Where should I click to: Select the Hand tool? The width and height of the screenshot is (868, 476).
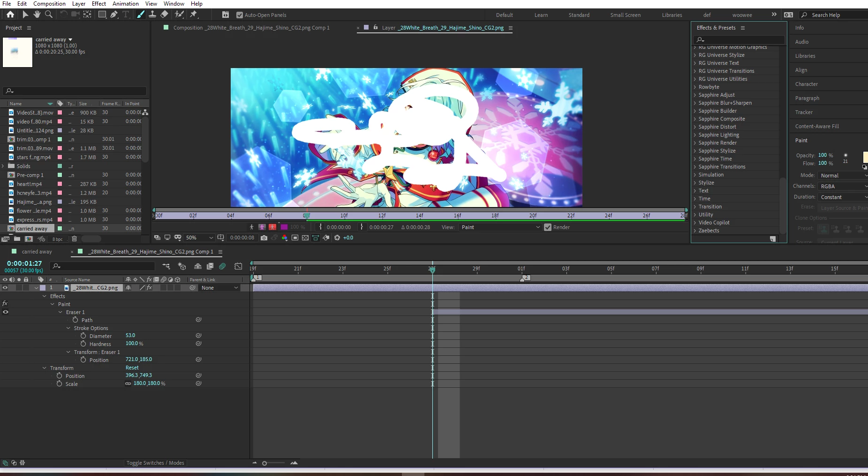(x=37, y=15)
